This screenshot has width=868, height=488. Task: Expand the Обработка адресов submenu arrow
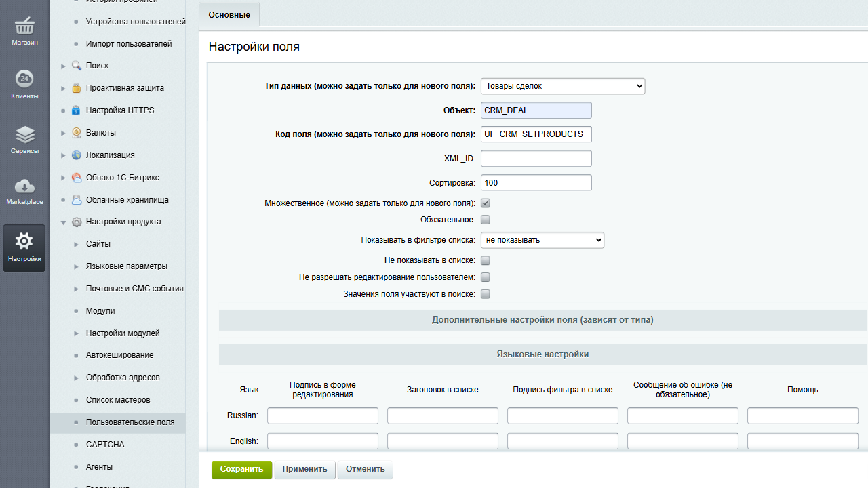pyautogui.click(x=77, y=378)
